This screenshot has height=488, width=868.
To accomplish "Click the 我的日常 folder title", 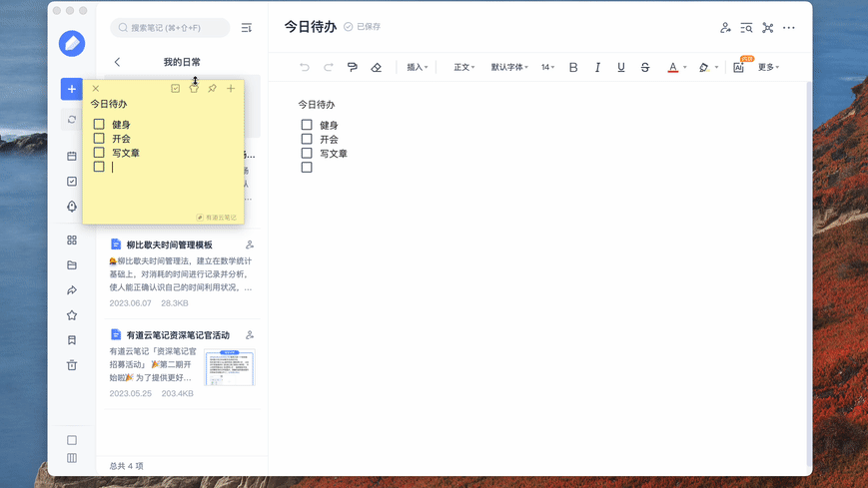I will coord(182,62).
